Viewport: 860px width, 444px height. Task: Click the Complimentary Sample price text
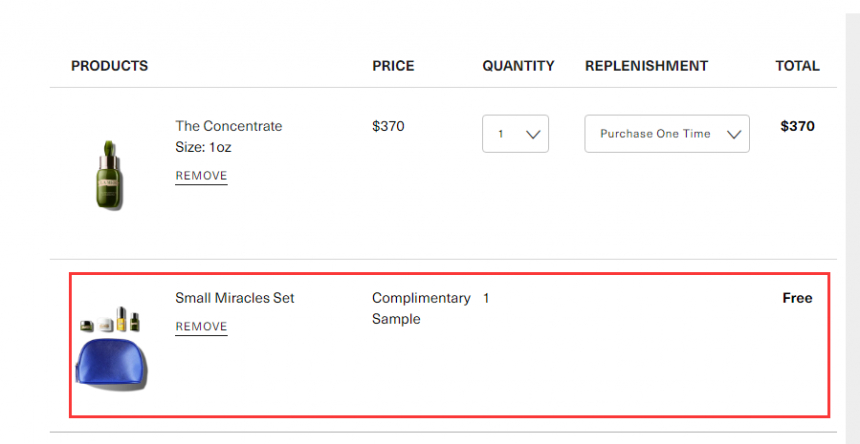421,309
